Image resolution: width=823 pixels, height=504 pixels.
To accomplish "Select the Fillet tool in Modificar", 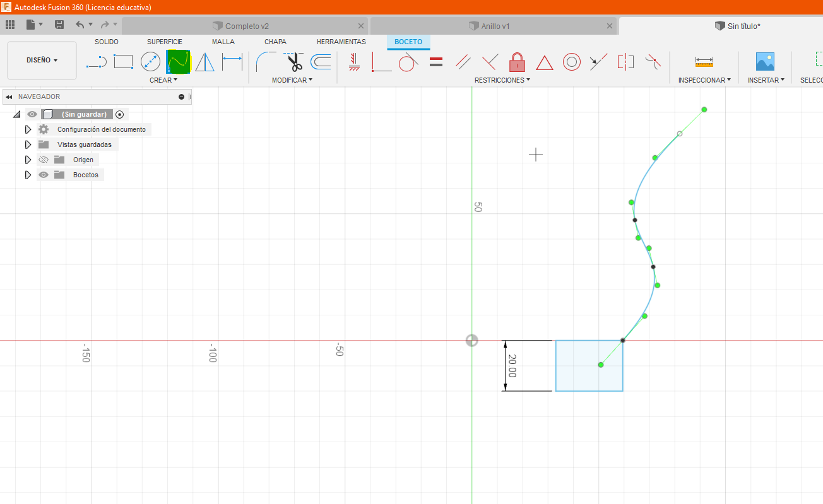I will [266, 62].
